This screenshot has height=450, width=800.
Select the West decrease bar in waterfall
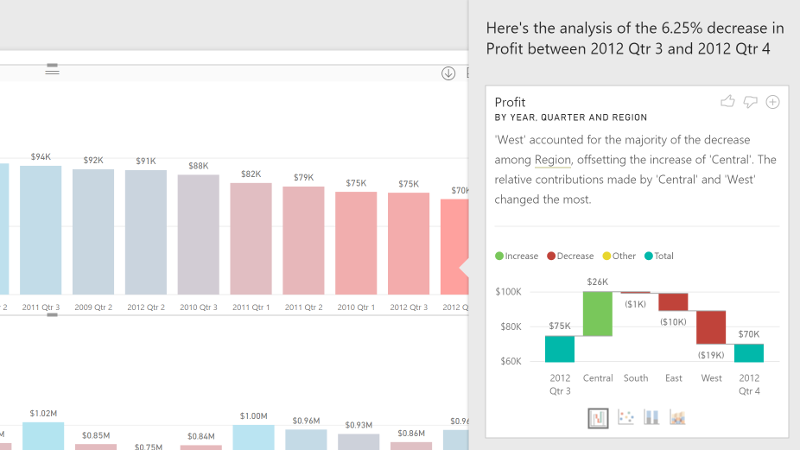click(x=711, y=327)
